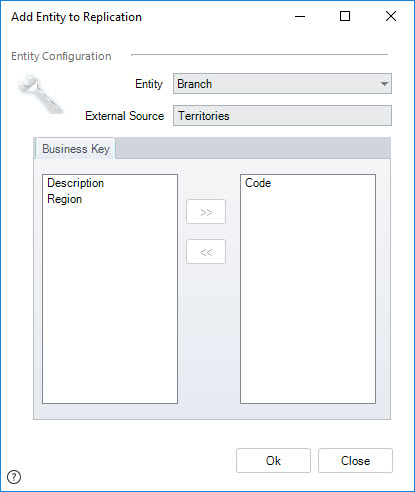
Task: Close the dialog with the X icon
Action: pos(391,16)
